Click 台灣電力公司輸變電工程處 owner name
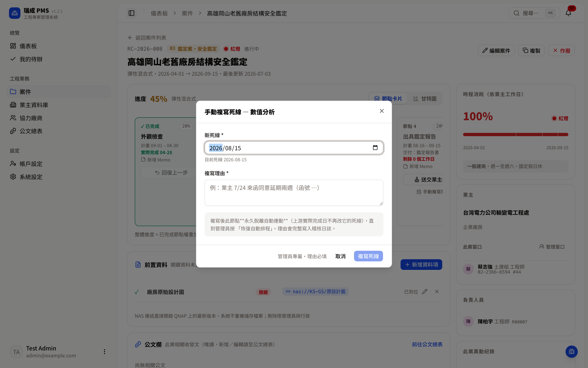Image resolution: width=588 pixels, height=368 pixels. pos(496,212)
